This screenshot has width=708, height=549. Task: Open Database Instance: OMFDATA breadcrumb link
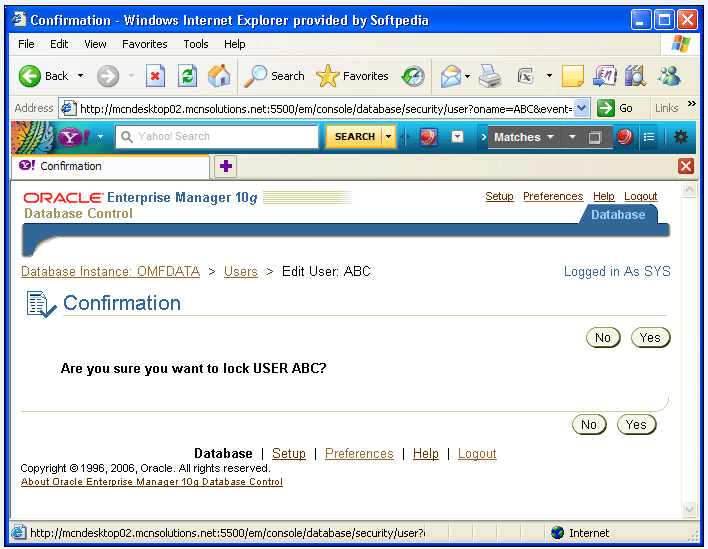pyautogui.click(x=111, y=271)
